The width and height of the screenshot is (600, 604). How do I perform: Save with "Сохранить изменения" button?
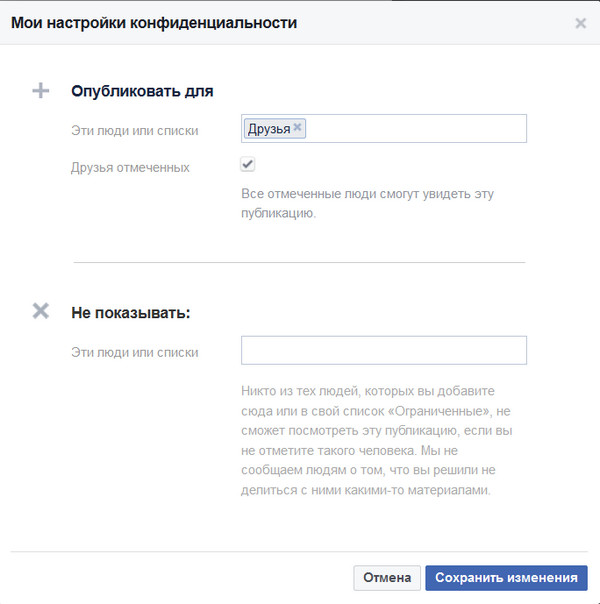point(506,578)
